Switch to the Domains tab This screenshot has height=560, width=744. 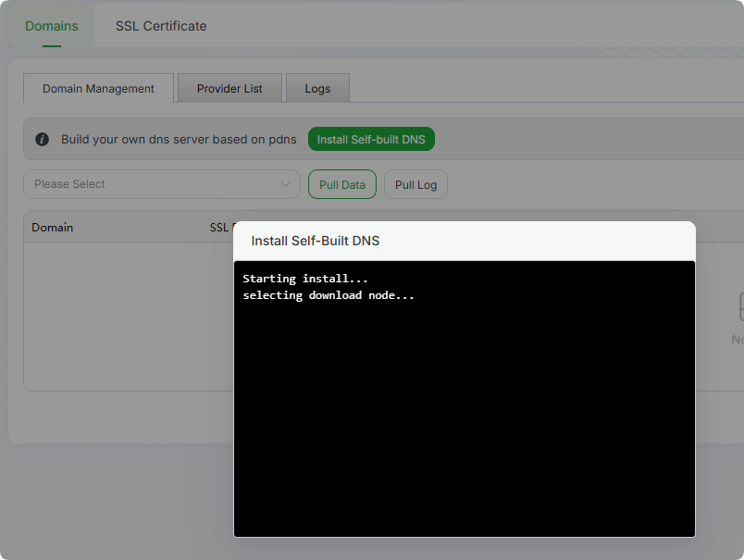[x=52, y=26]
